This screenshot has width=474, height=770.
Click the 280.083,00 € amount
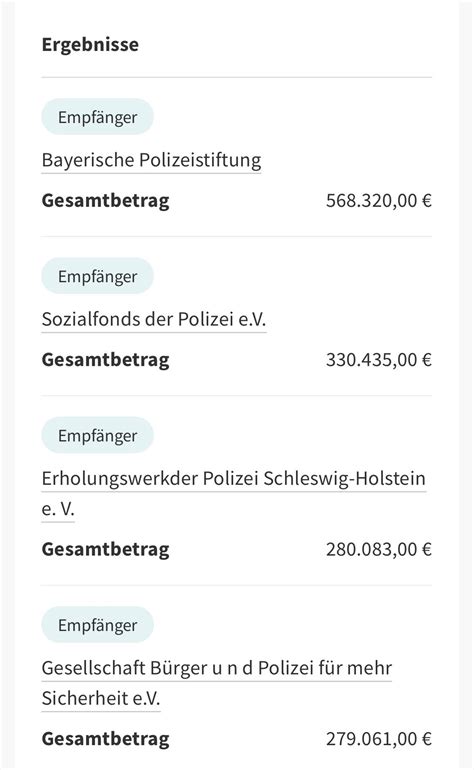pyautogui.click(x=379, y=550)
